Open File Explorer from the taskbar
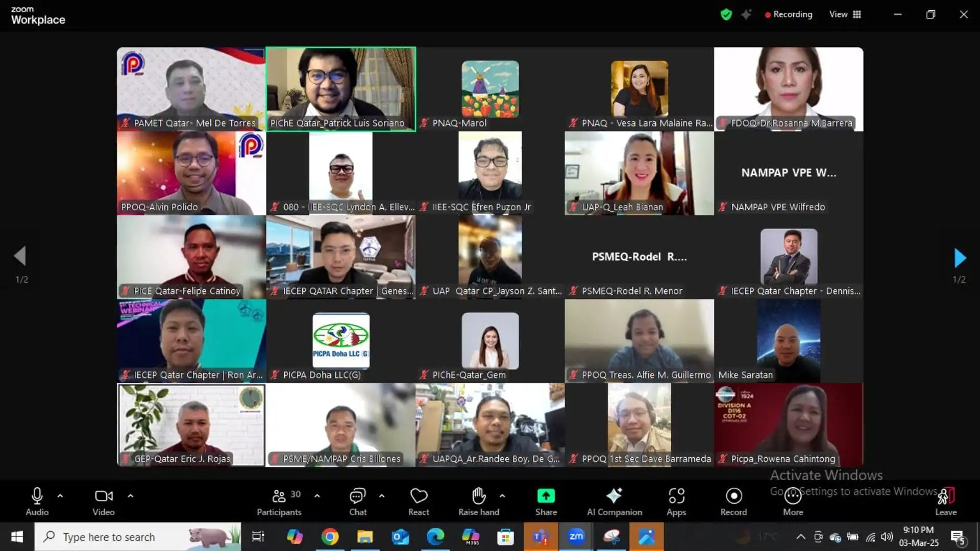The image size is (980, 551). pos(365,537)
